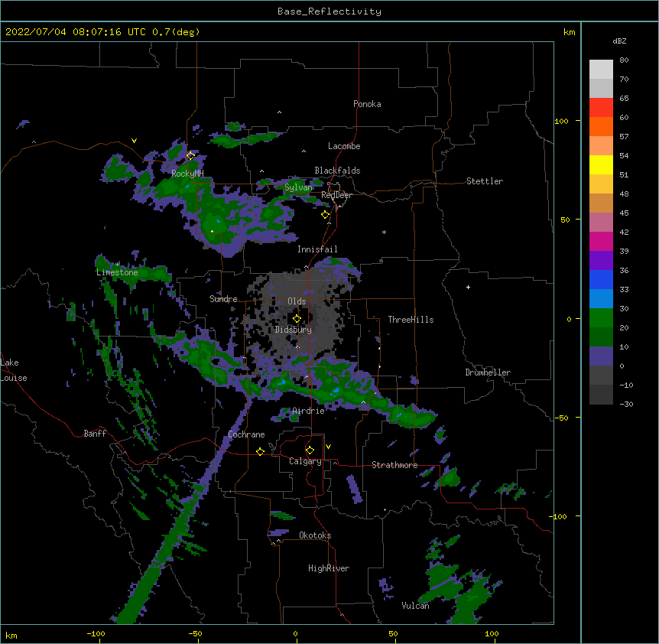The image size is (659, 644).
Task: Click the yellow diamond marker above Calgary
Action: 310,450
